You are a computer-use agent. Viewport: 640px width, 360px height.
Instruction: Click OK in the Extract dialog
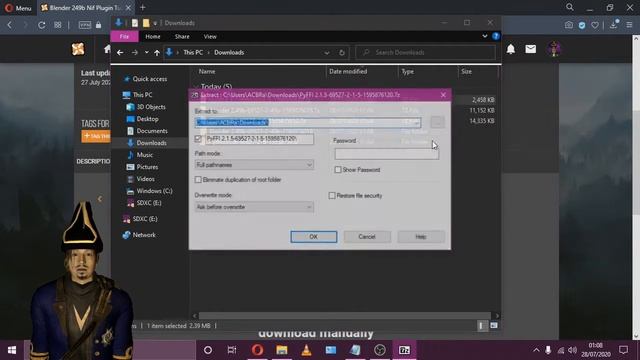click(x=313, y=237)
